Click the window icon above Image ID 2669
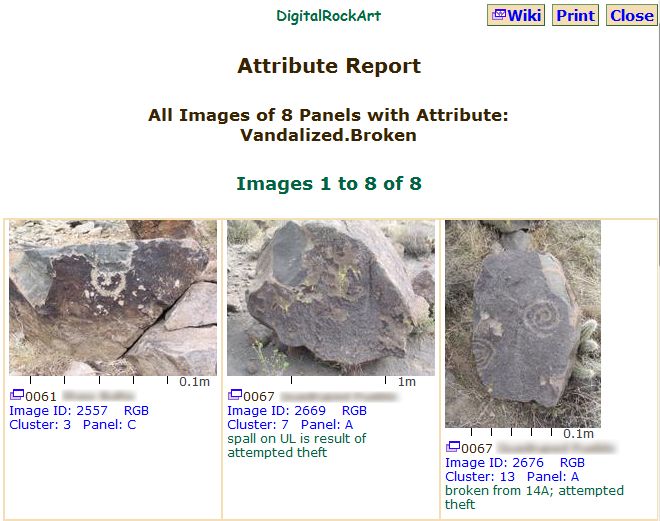Viewport: 660px width, 521px height. 234,396
